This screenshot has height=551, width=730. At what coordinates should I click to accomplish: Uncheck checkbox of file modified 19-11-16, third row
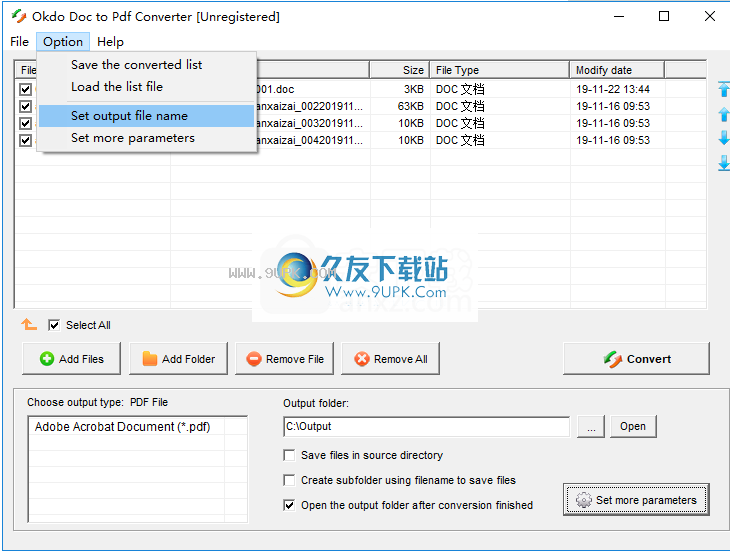[x=26, y=123]
